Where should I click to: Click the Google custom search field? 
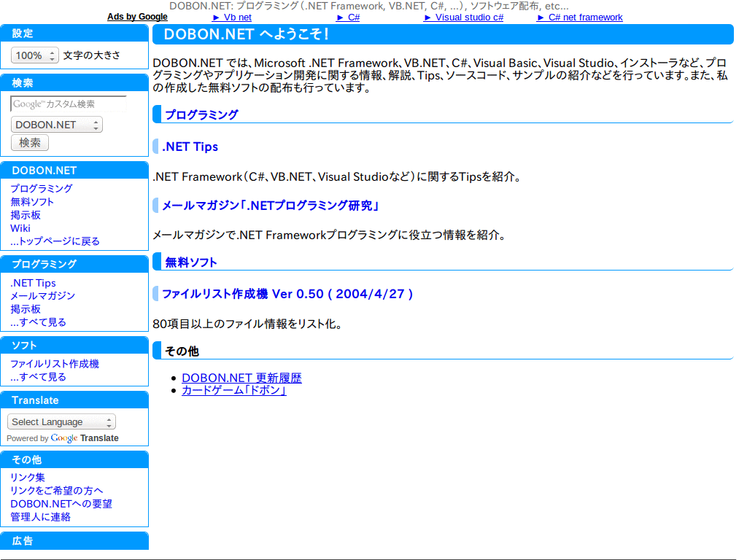click(69, 104)
